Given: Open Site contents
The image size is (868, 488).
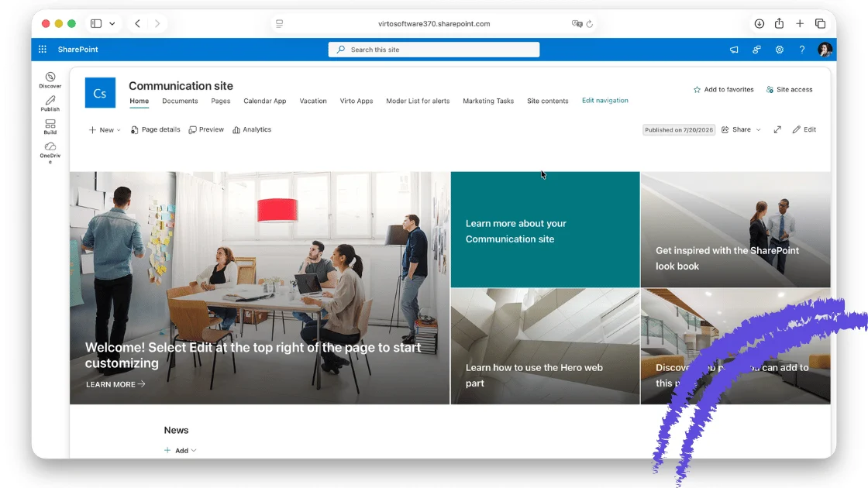Looking at the screenshot, I should (547, 101).
